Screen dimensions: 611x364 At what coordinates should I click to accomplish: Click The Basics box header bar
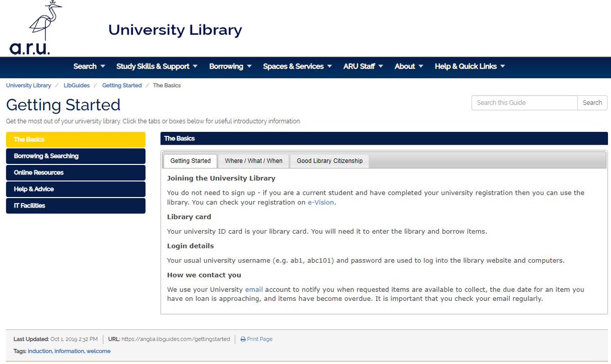click(384, 138)
